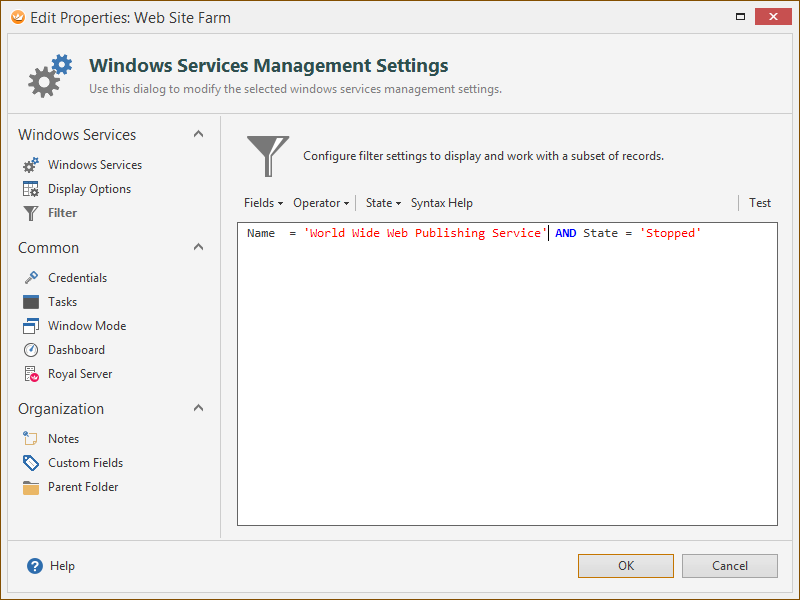Open the Filter funnel icon in sidebar

click(31, 213)
